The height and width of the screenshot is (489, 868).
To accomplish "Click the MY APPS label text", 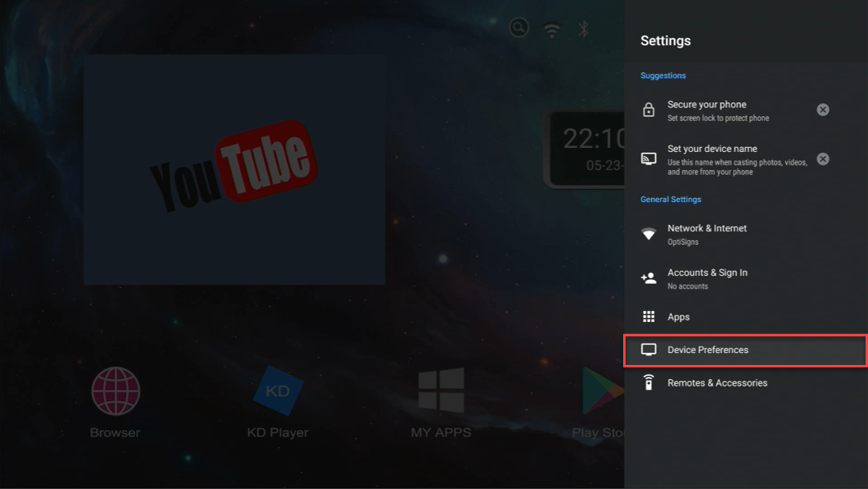I will coord(441,433).
